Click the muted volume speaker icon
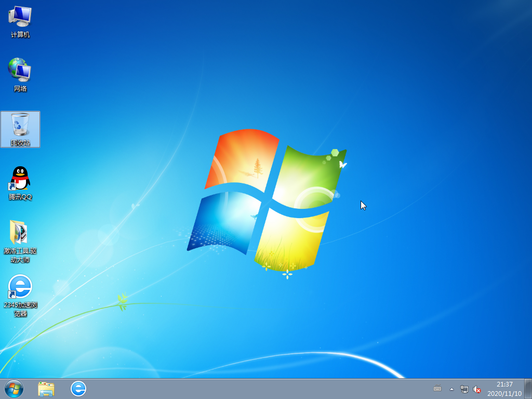The width and height of the screenshot is (532, 399). point(477,389)
